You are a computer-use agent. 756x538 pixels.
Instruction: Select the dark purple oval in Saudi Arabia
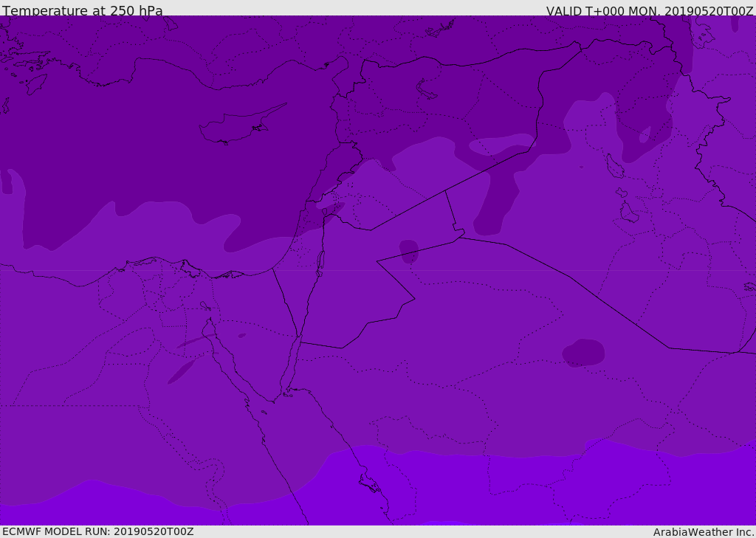click(x=583, y=353)
